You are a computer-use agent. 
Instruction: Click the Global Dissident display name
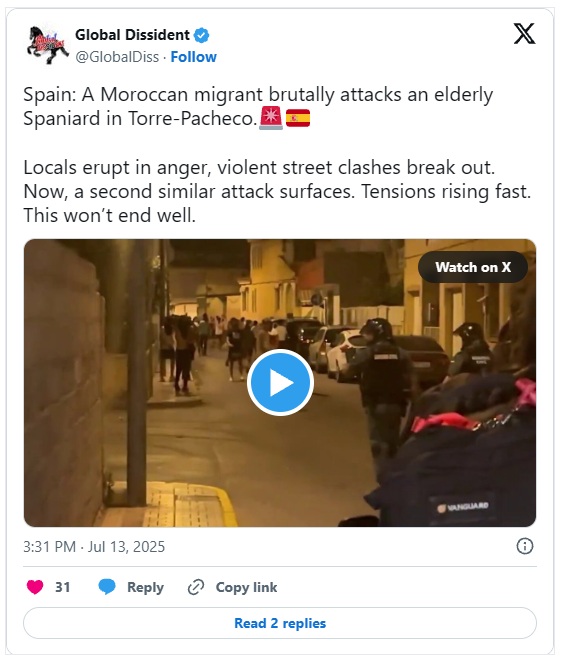click(x=132, y=35)
